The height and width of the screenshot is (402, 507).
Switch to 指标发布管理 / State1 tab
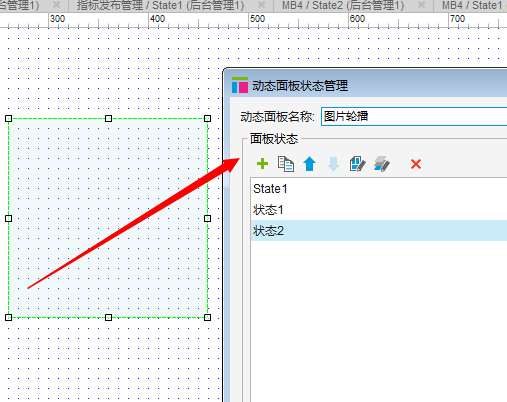pos(160,5)
